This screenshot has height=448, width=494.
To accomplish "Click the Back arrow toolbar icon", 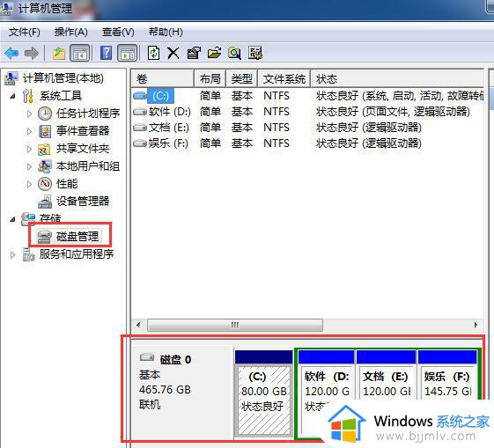I will click(11, 53).
